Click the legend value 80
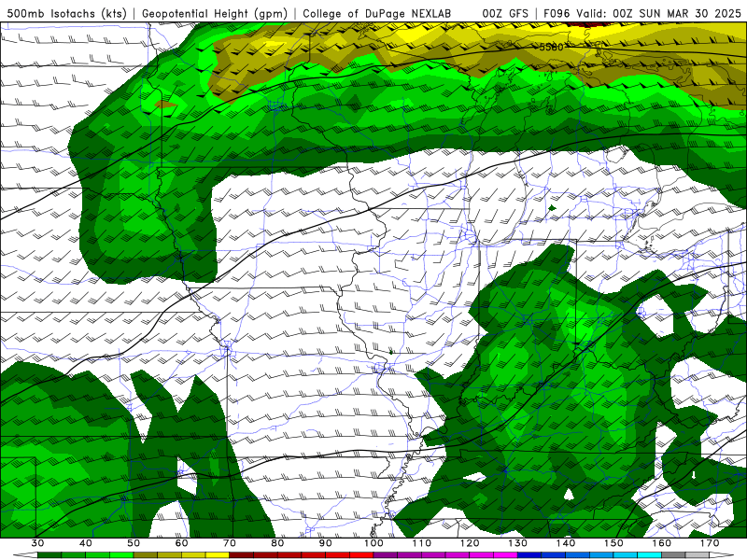This screenshot has width=747, height=560. tap(277, 543)
